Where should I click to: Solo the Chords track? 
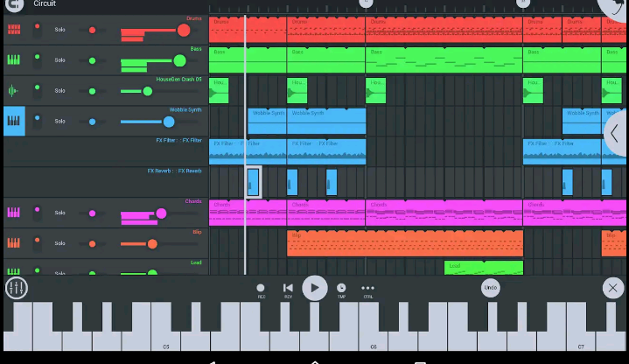tap(59, 213)
